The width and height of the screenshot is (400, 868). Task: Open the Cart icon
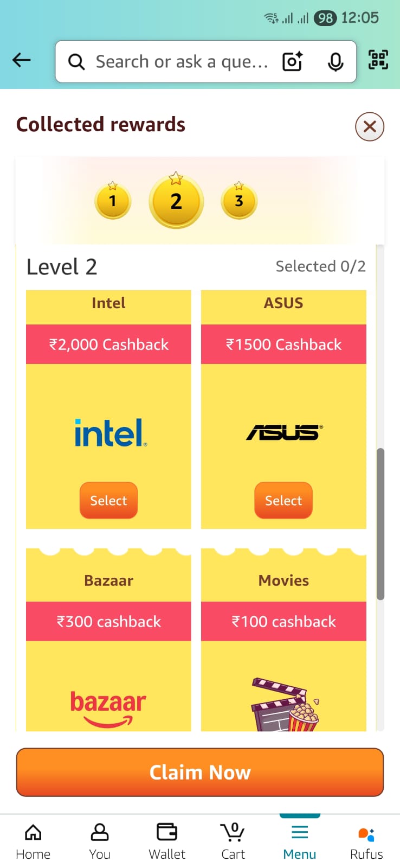click(x=233, y=841)
